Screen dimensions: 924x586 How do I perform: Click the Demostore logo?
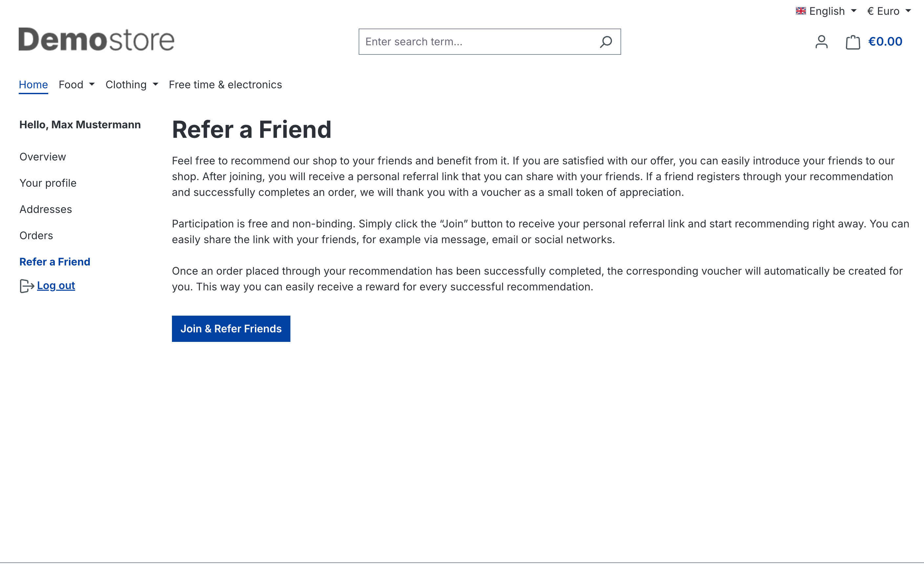tap(96, 39)
